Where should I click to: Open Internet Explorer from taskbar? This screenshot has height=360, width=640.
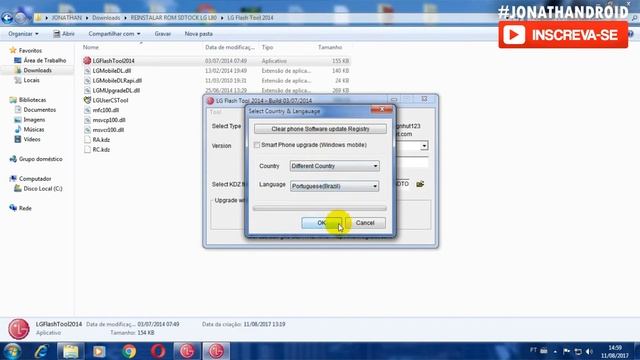(41, 351)
